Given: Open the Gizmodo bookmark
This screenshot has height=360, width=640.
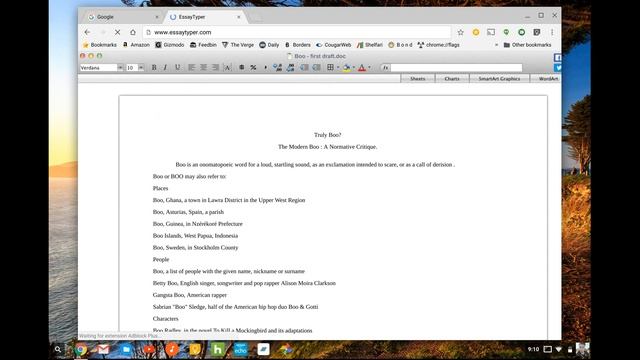Looking at the screenshot, I should pyautogui.click(x=170, y=45).
